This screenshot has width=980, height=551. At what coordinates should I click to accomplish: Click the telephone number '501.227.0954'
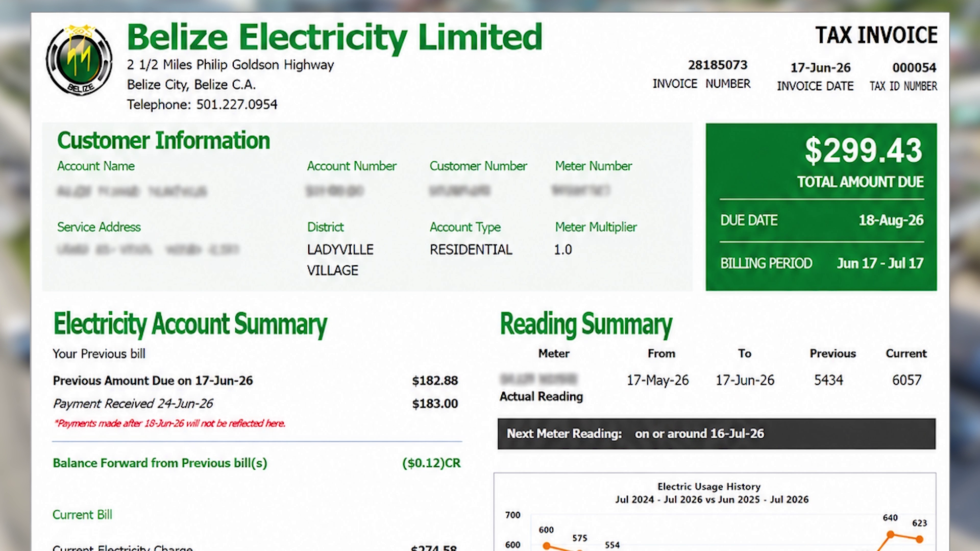coord(237,105)
